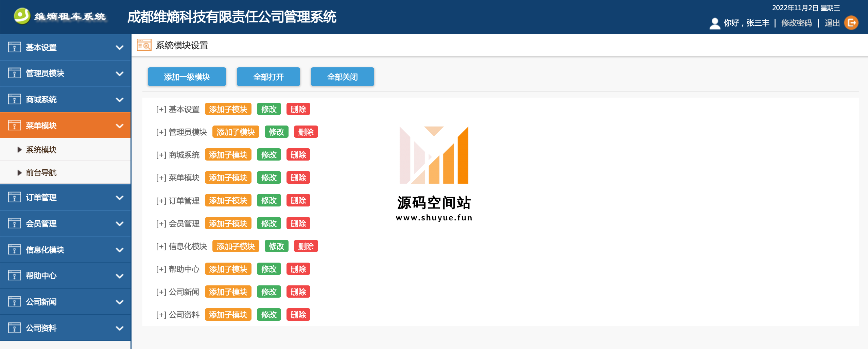This screenshot has height=349, width=868.
Task: Expand 商城系统 sidebar chevron
Action: 120,100
